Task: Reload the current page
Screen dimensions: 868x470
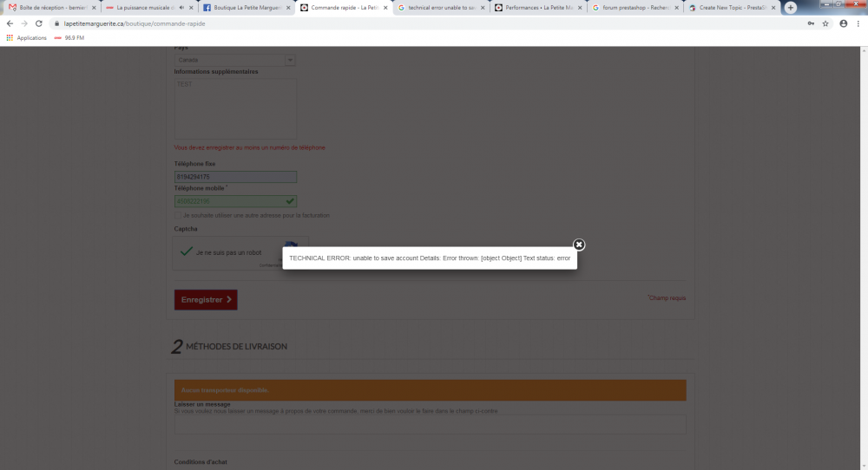Action: click(39, 23)
